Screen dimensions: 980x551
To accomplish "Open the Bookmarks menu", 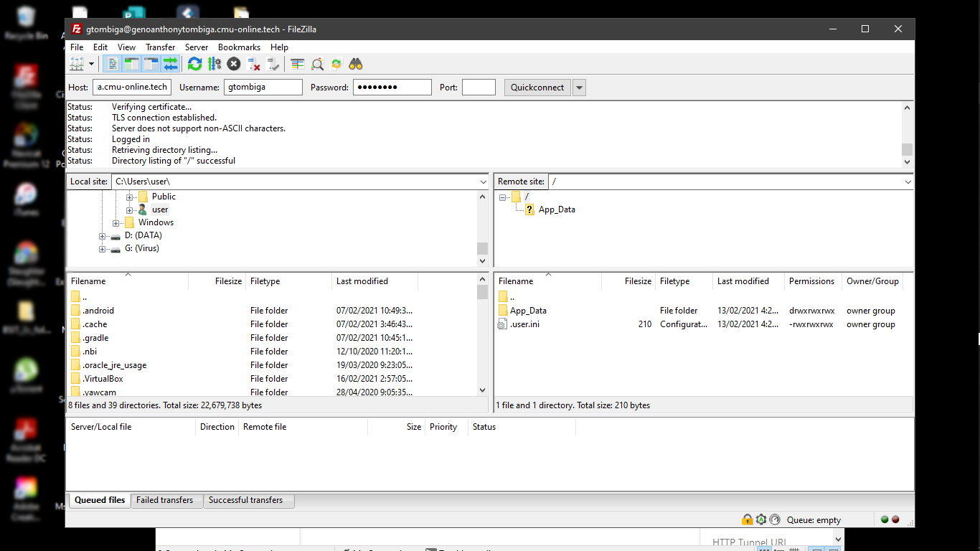I will coord(239,47).
